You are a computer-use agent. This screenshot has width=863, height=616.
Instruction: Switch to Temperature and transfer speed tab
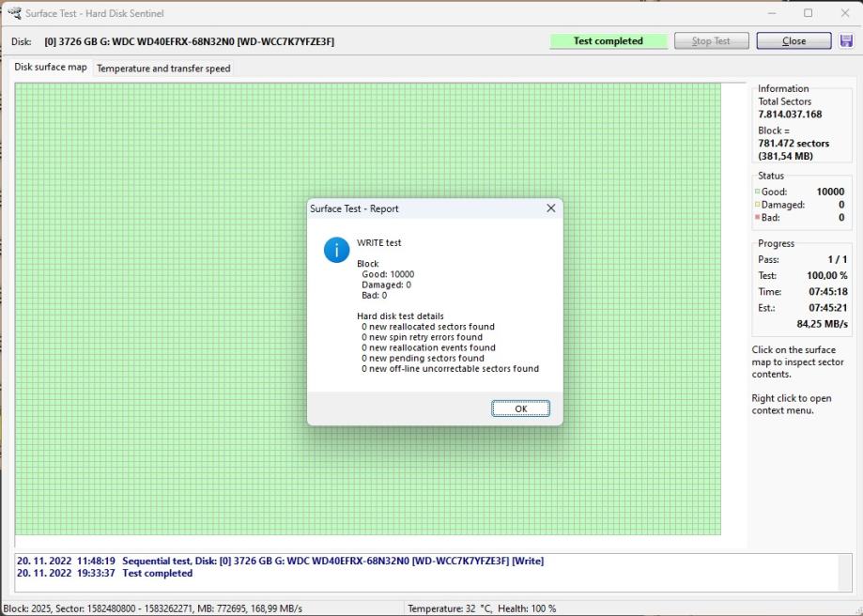pos(163,69)
